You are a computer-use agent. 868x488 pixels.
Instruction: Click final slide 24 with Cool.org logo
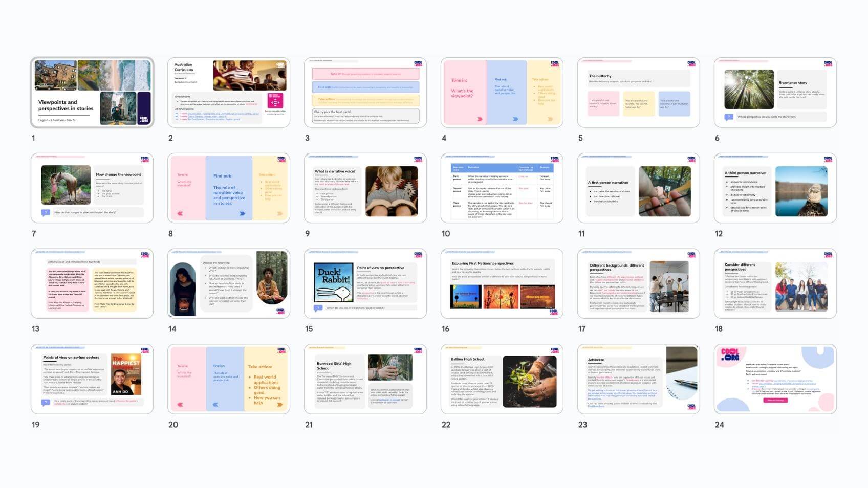tap(775, 379)
